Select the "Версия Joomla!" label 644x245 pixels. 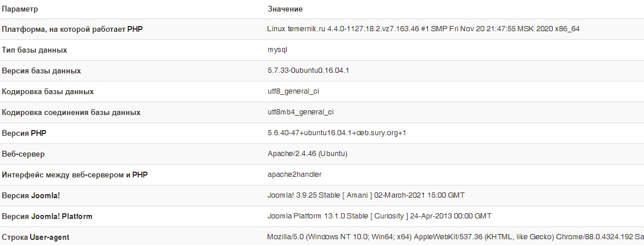pyautogui.click(x=31, y=195)
